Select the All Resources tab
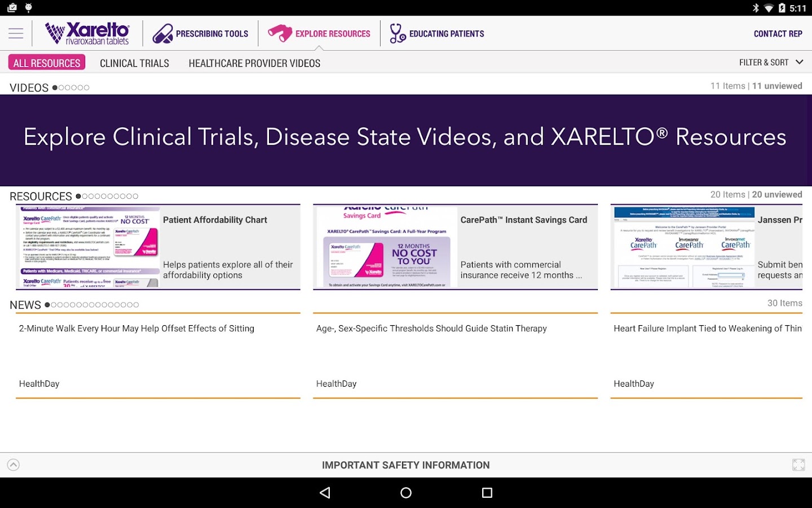The image size is (812, 508). click(x=47, y=63)
